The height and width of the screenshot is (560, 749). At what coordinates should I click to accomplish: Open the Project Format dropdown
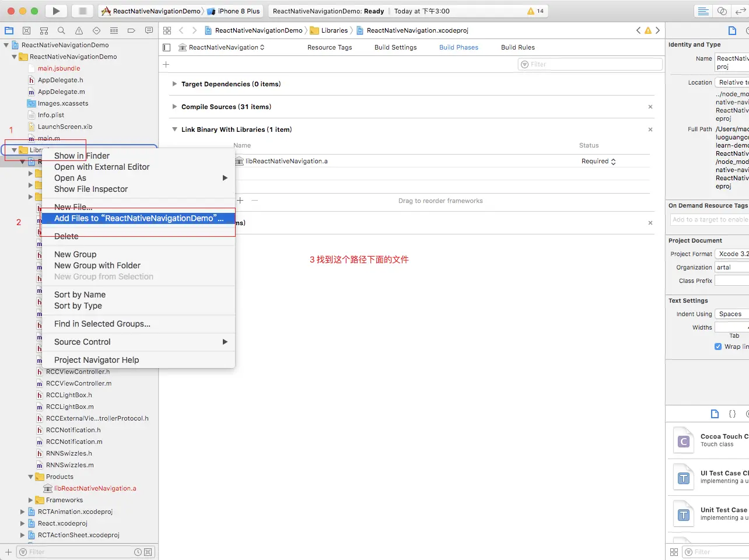(732, 254)
